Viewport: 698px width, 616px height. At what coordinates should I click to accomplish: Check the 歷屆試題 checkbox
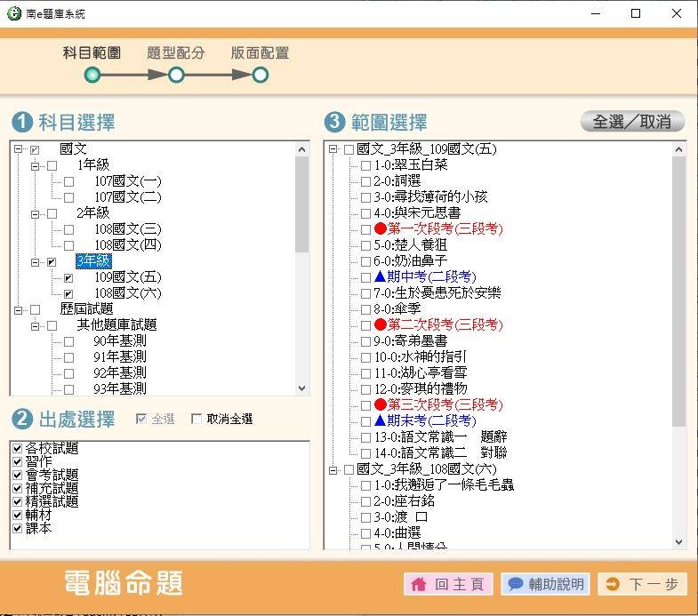click(35, 310)
